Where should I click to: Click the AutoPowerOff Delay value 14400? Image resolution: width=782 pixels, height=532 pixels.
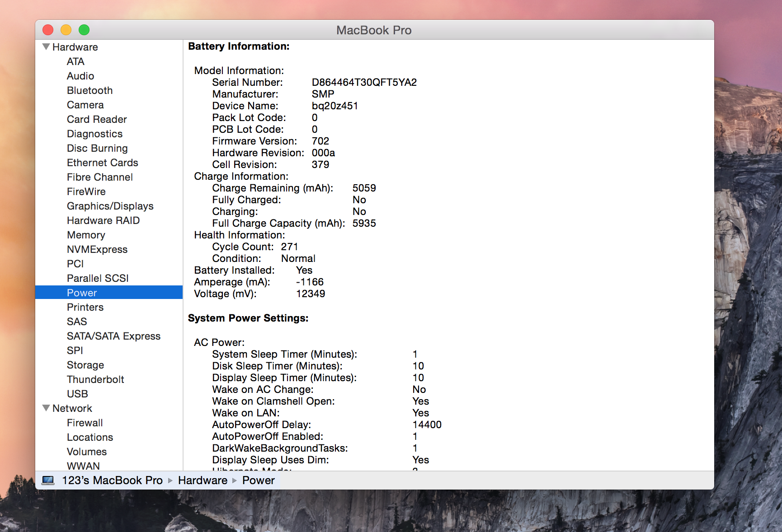tap(427, 425)
